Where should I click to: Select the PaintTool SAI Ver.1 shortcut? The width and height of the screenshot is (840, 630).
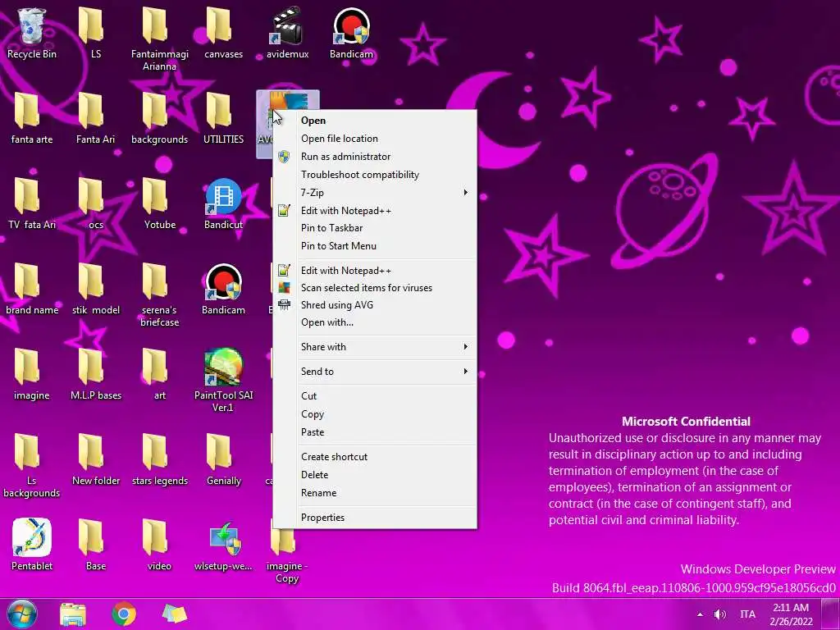coord(223,380)
